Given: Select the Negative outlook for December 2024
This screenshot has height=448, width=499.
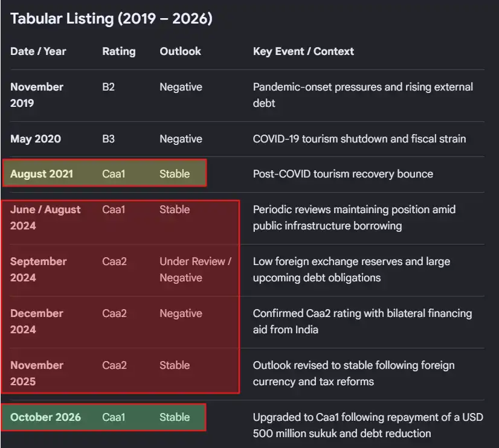Looking at the screenshot, I should pos(181,313).
